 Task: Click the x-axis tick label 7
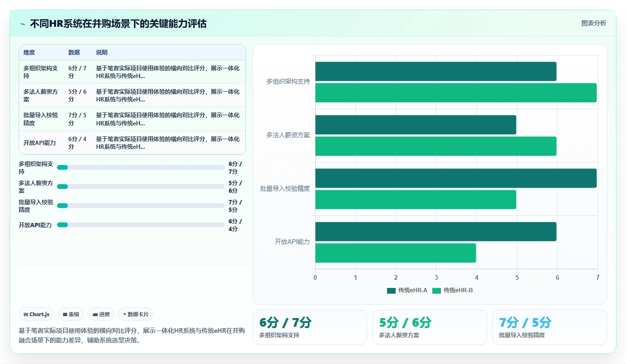coord(597,277)
